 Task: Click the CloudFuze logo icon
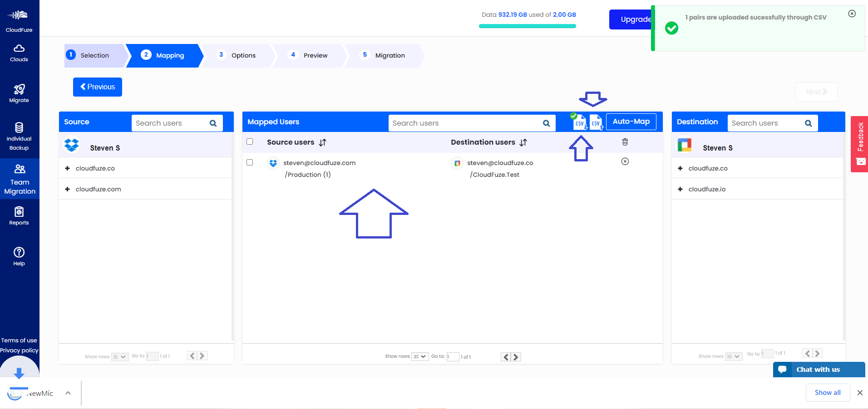point(19,15)
